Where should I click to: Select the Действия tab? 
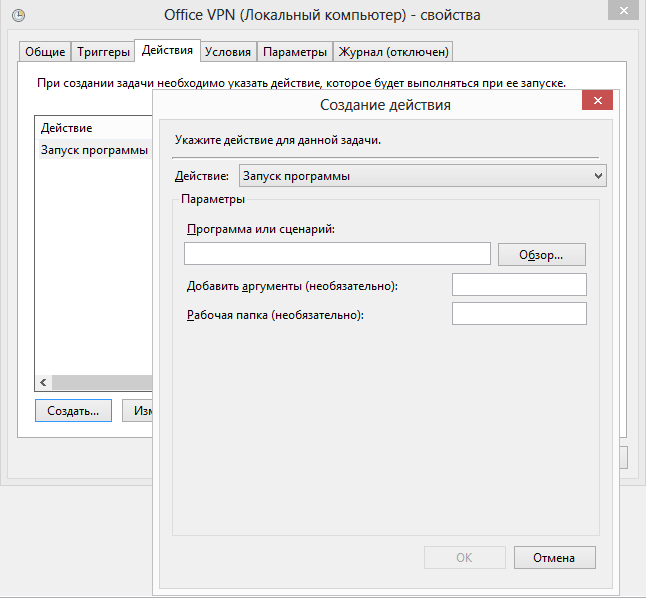click(167, 50)
